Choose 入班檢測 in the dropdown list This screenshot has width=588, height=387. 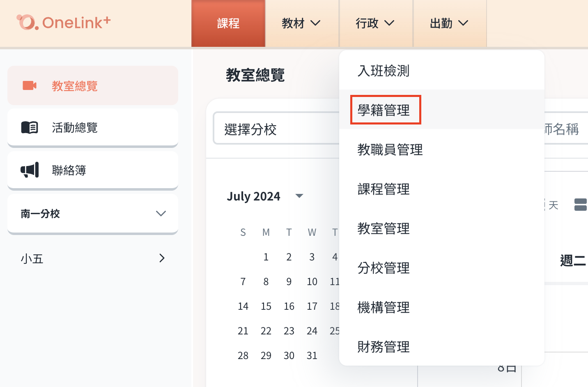[x=383, y=71]
